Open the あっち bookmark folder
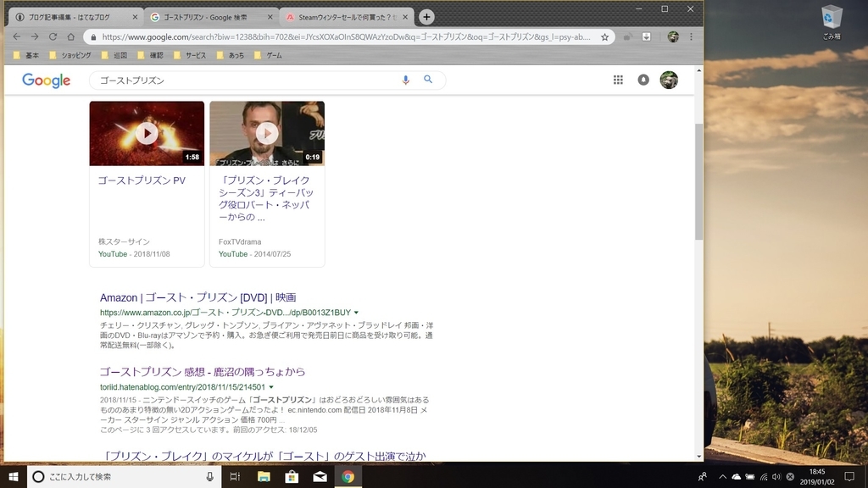The image size is (868, 488). (x=231, y=55)
